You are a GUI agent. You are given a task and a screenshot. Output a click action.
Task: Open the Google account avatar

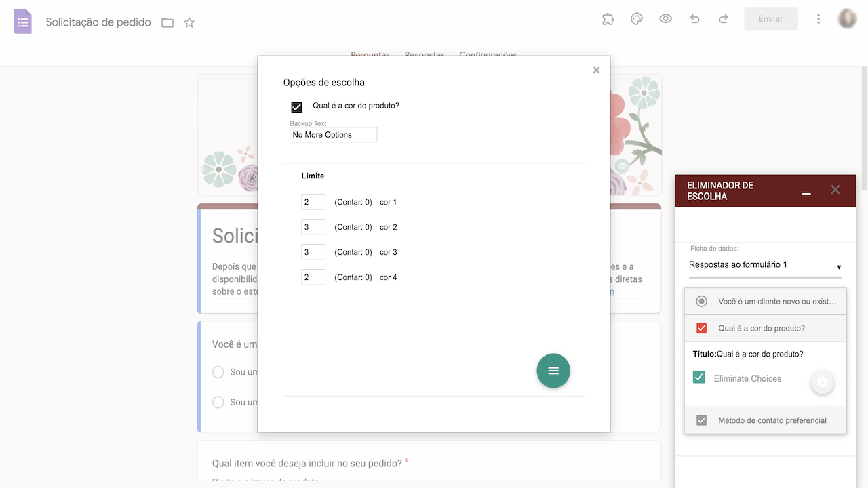(x=847, y=19)
